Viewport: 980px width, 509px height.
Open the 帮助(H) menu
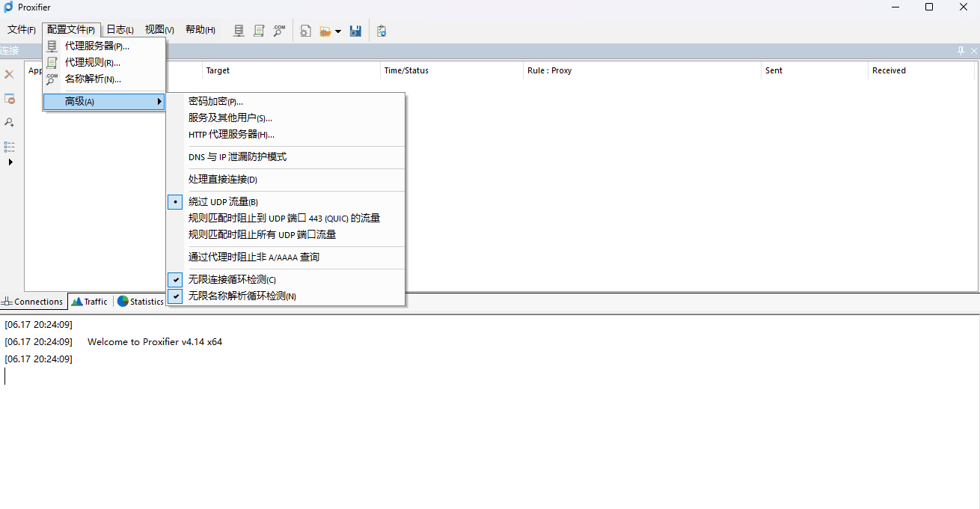point(200,30)
